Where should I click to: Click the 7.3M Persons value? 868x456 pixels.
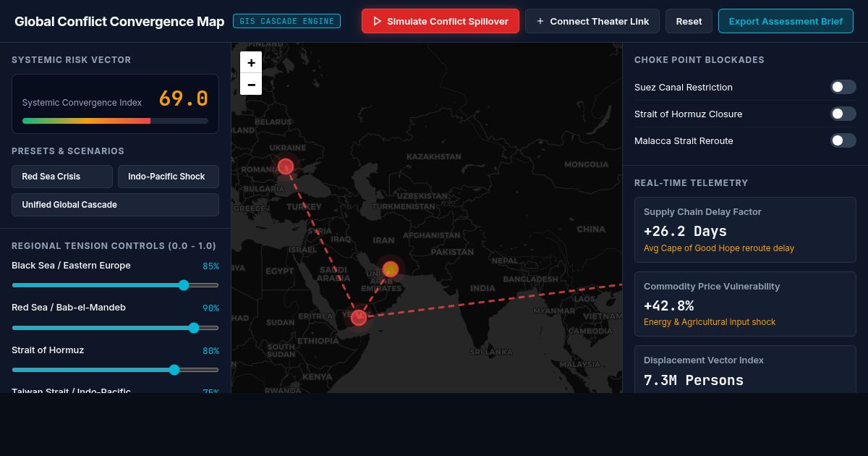coord(694,380)
